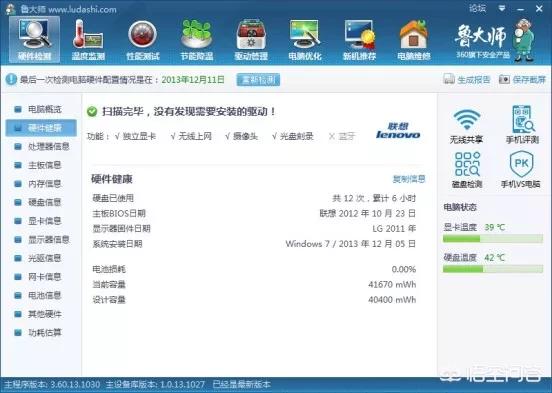Open the 论坛 forum link
The image size is (552, 393).
click(x=478, y=8)
